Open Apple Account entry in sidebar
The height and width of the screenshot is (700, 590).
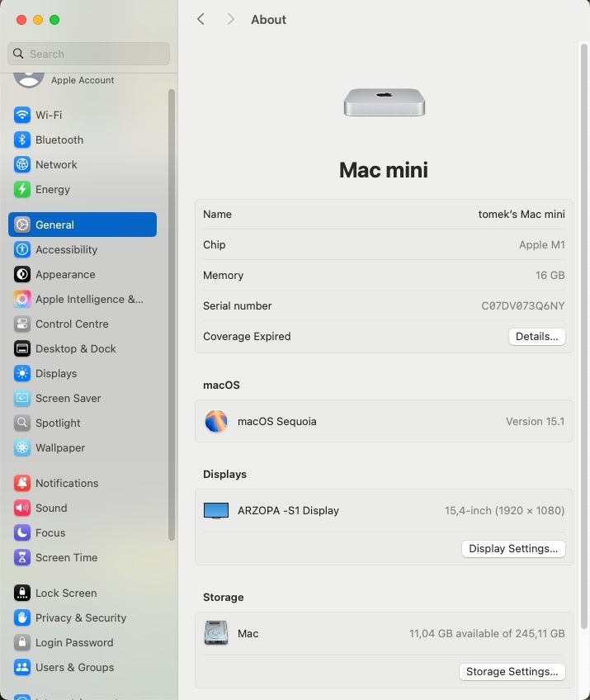(83, 80)
